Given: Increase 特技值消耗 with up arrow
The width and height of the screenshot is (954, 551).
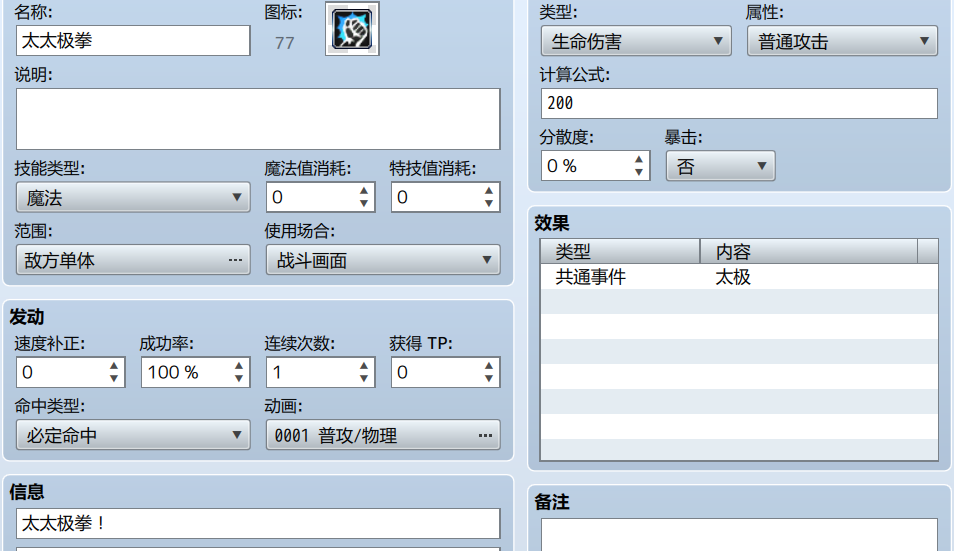Looking at the screenshot, I should pos(489,190).
